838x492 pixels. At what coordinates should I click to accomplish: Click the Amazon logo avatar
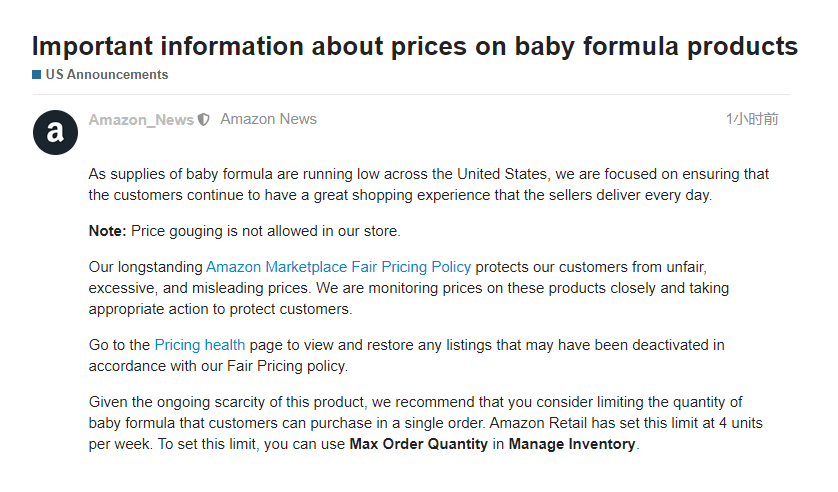click(55, 132)
